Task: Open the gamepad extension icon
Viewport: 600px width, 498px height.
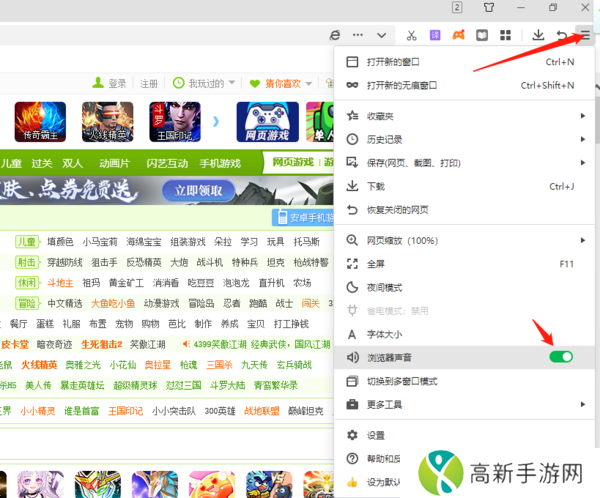Action: tap(458, 35)
